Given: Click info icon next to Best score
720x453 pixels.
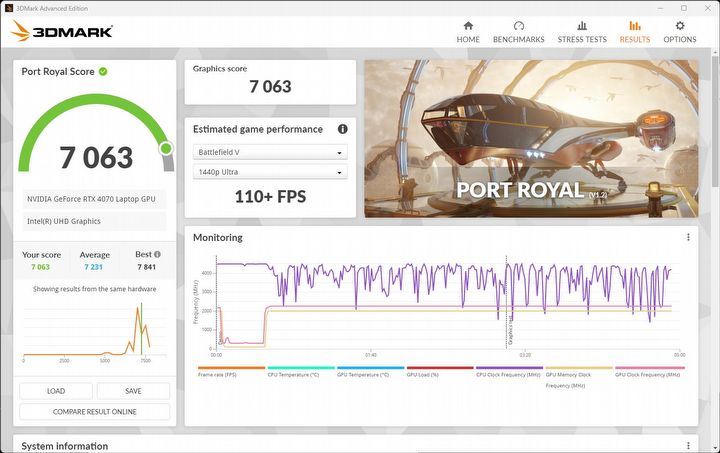Looking at the screenshot, I should point(157,255).
